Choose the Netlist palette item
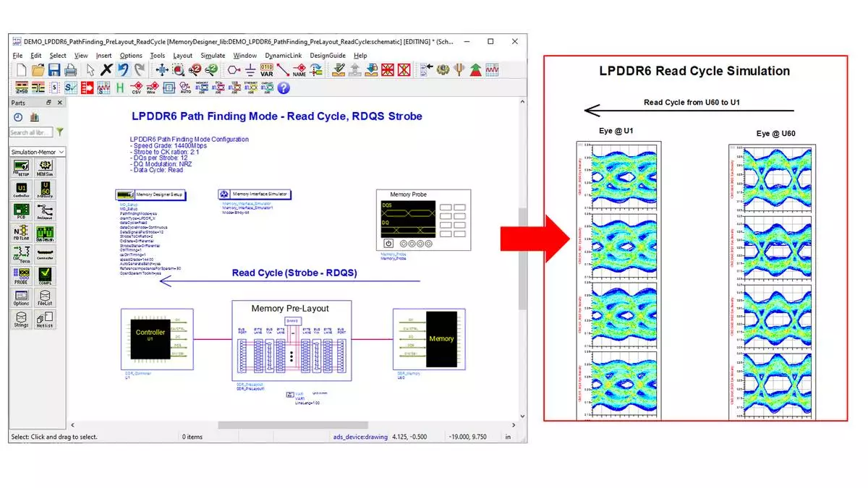This screenshot has height=488, width=868. pyautogui.click(x=45, y=319)
